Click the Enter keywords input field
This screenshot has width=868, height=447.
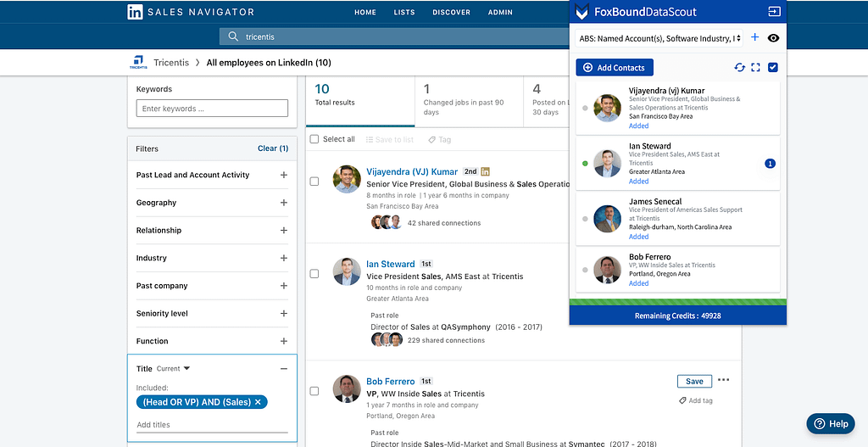[x=212, y=109]
